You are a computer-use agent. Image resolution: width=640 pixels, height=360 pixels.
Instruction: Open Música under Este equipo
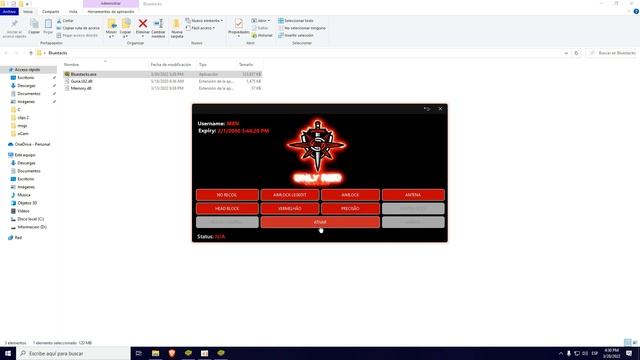(x=24, y=195)
